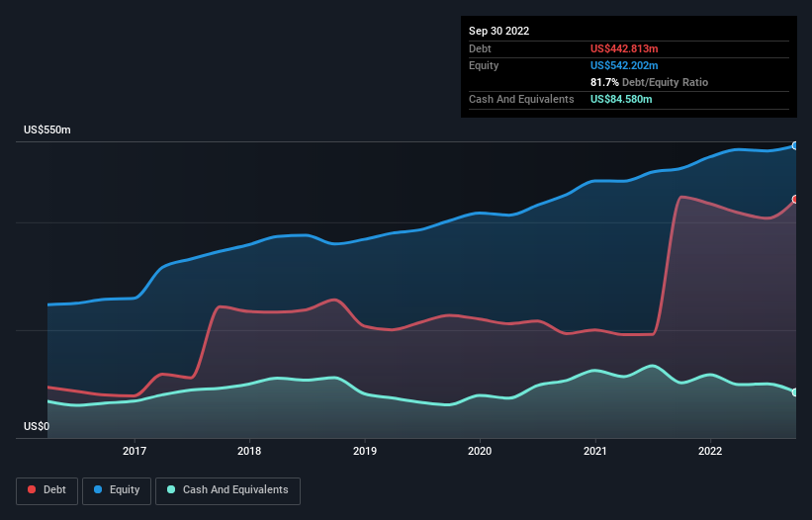Click the 2021 x-axis label
812x520 pixels.
pyautogui.click(x=595, y=451)
